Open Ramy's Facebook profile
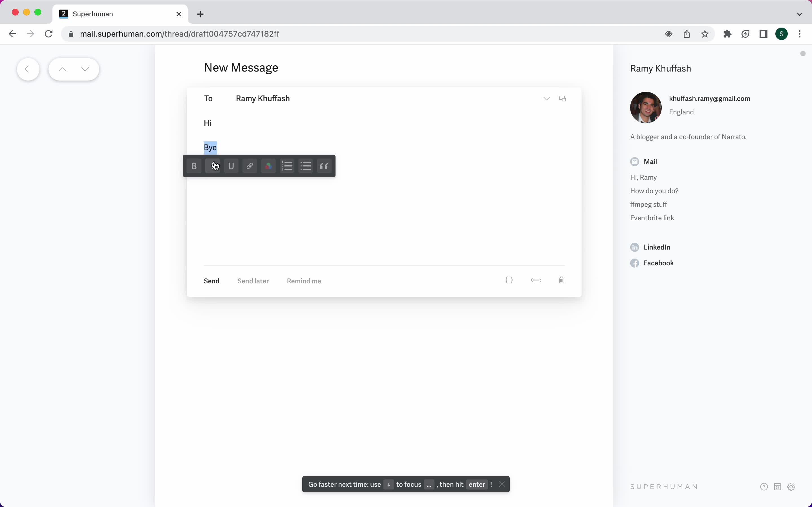Screen dimensions: 812x507 659,263
